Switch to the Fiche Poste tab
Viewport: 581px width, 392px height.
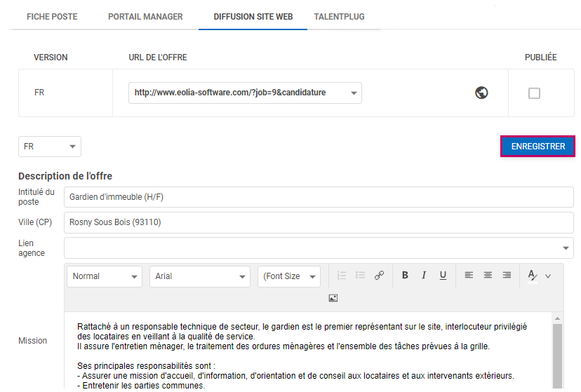[x=52, y=17]
